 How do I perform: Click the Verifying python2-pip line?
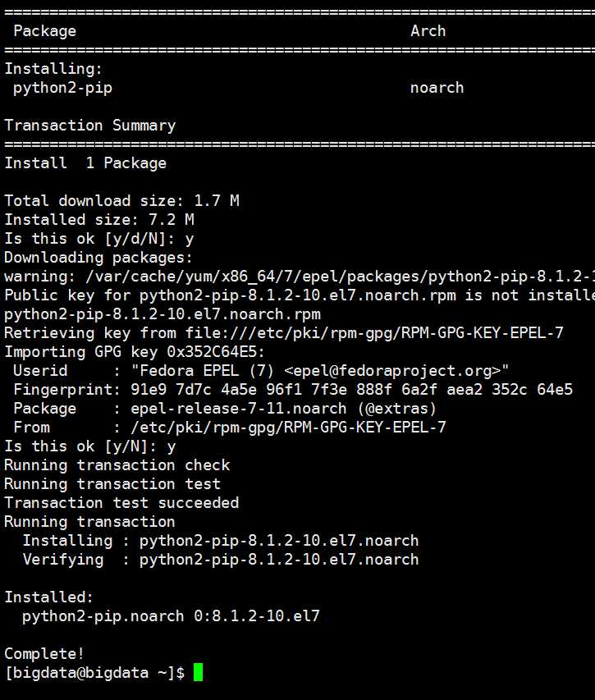click(x=221, y=560)
